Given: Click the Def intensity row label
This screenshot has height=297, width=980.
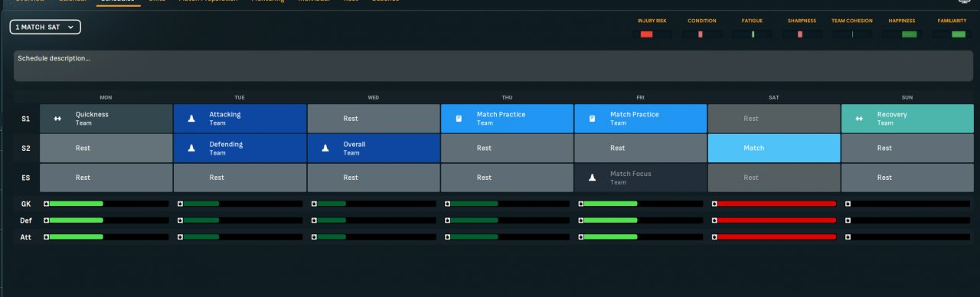Looking at the screenshot, I should tap(26, 220).
